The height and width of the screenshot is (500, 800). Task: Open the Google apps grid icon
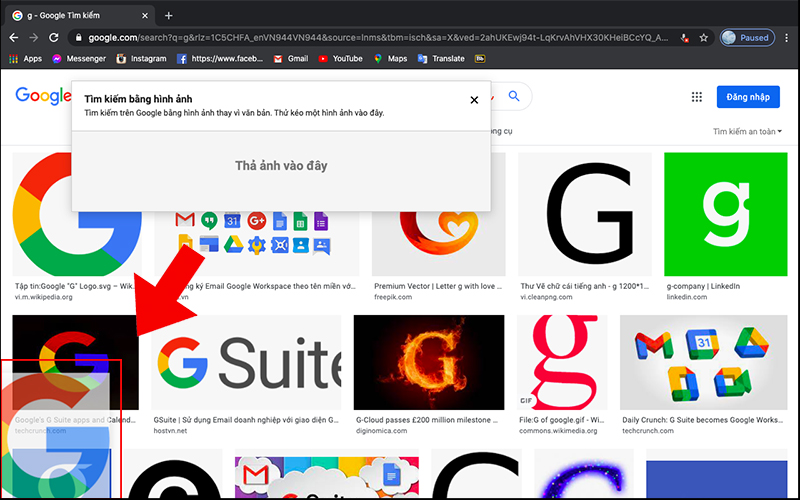tap(696, 97)
